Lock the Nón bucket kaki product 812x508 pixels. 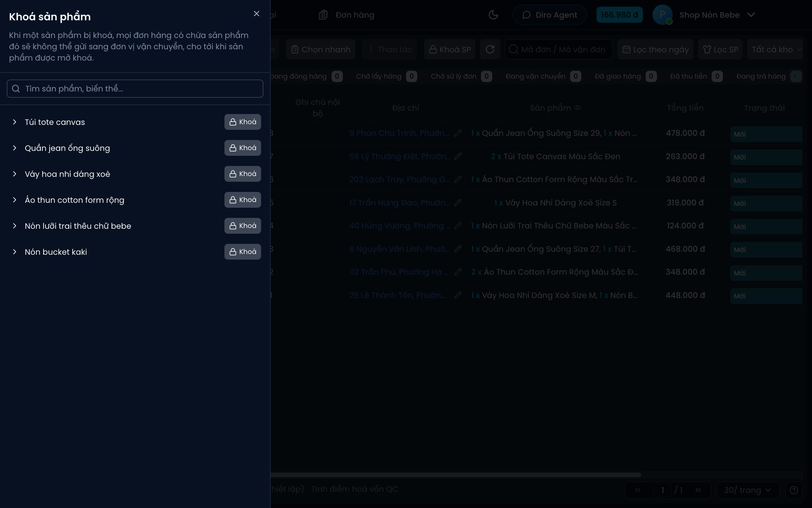(x=242, y=252)
